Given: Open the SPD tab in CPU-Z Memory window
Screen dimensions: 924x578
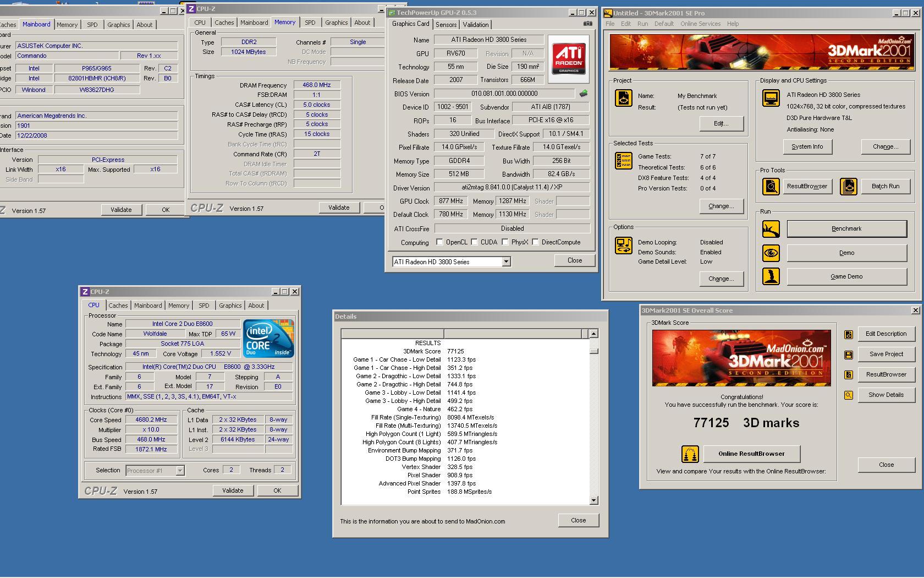Looking at the screenshot, I should [x=310, y=23].
